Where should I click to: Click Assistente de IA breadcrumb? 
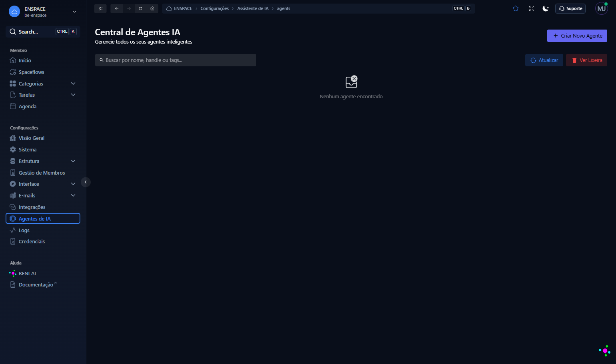tap(253, 8)
